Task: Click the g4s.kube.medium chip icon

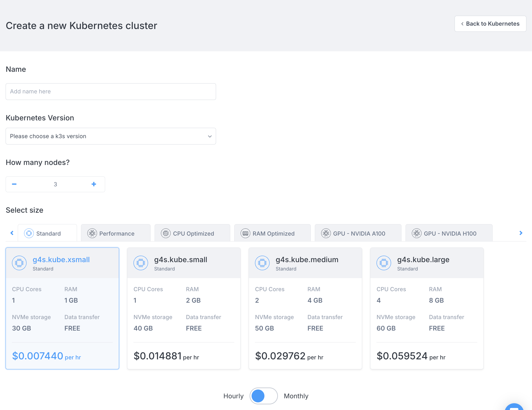Action: click(262, 263)
